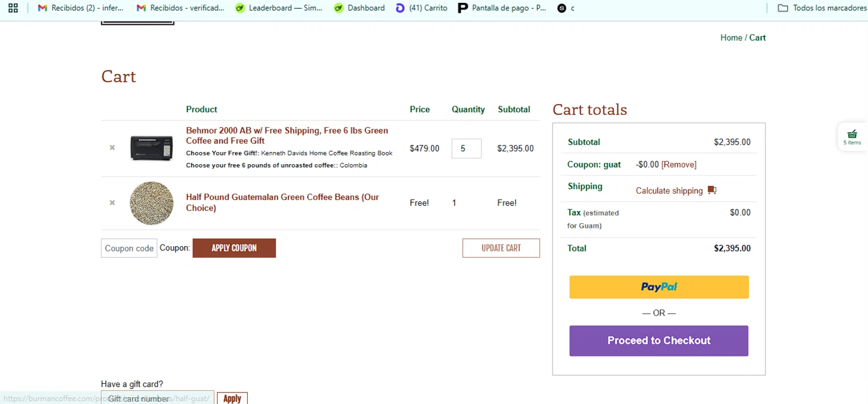
Task: Open the 'Leaderboard — Sim...' bookmark
Action: 279,8
